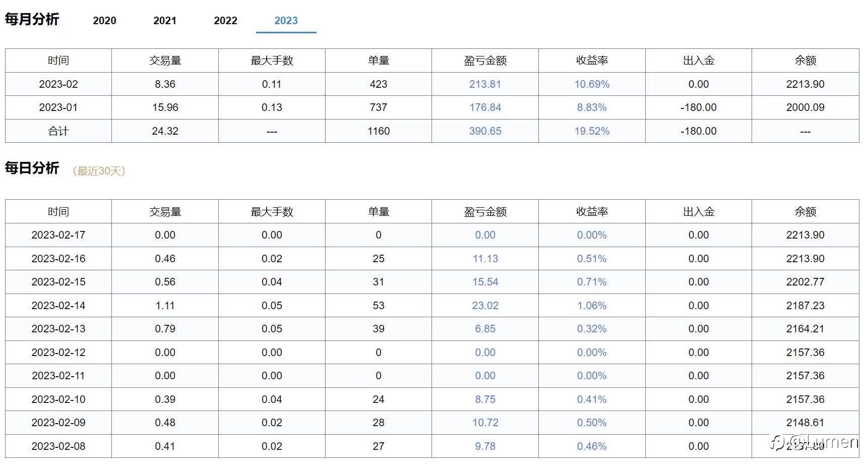The height and width of the screenshot is (467, 868).
Task: Click daily balance 2164.21
Action: [805, 329]
